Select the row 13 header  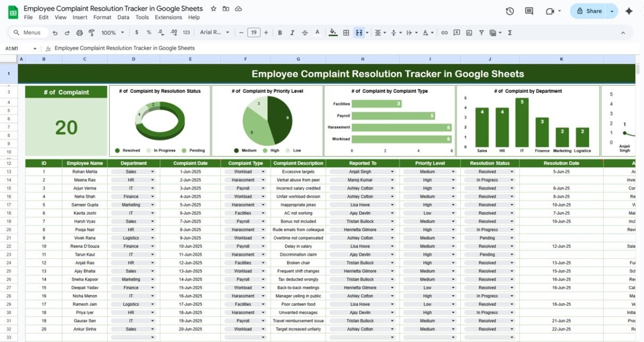pos(9,172)
